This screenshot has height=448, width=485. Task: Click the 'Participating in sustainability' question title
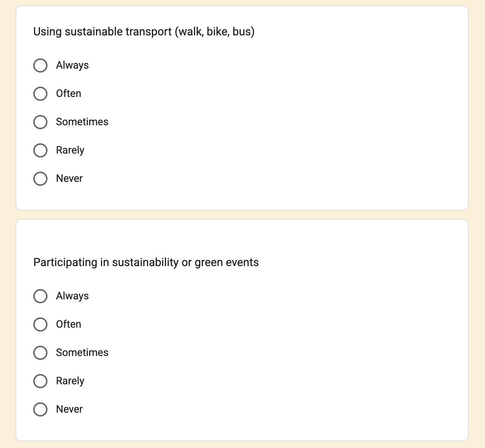pyautogui.click(x=146, y=262)
